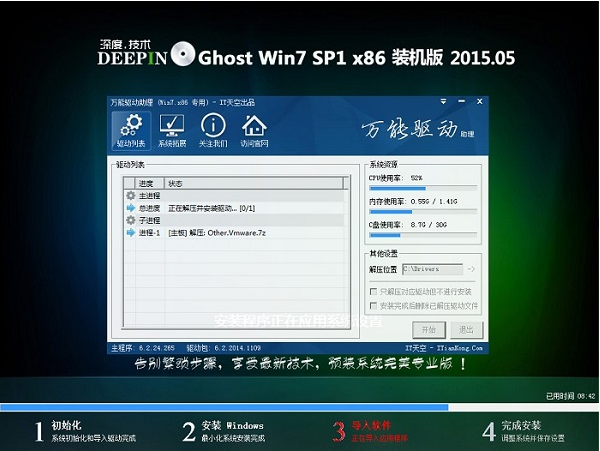Click the 万能驱动 calligraphy logo
The width and height of the screenshot is (600, 451).
(x=417, y=129)
